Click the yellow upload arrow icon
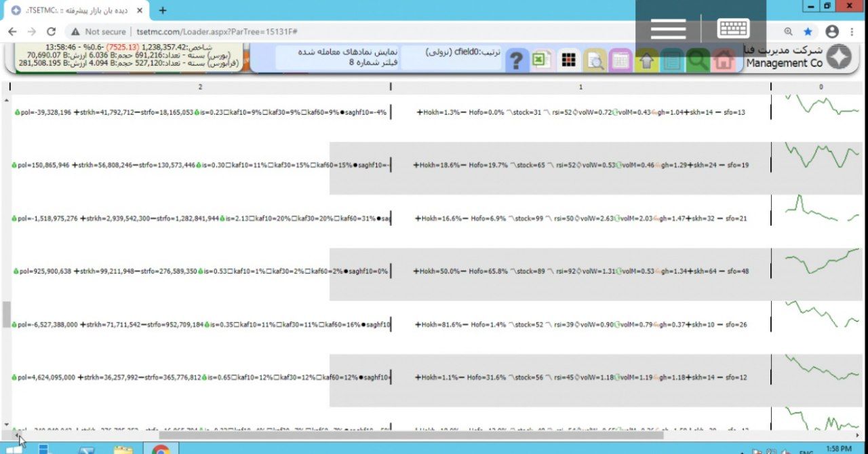Screen dimensions: 868x454 pyautogui.click(x=646, y=60)
